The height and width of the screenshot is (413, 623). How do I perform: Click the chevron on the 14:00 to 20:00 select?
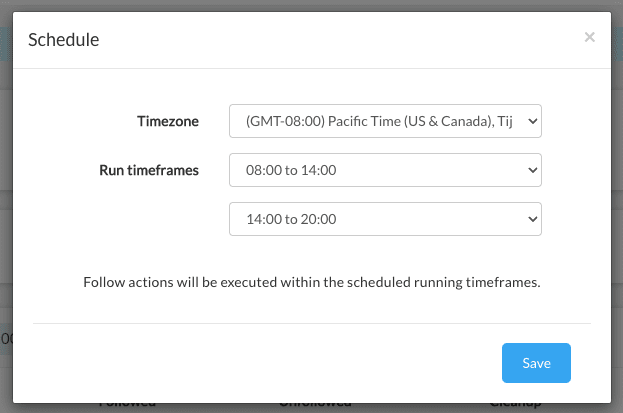coord(532,219)
